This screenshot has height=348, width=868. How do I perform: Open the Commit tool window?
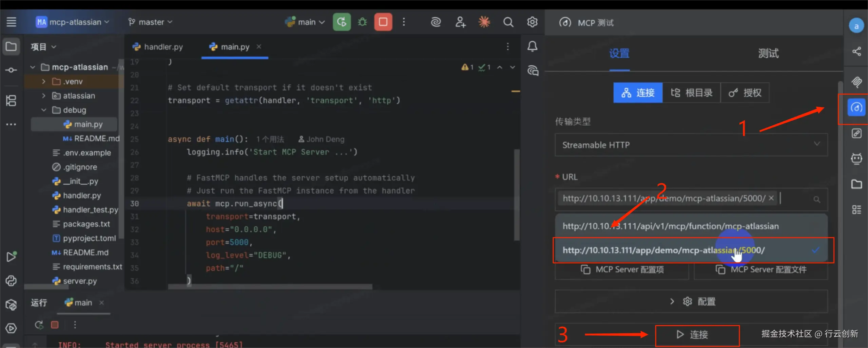[x=11, y=70]
